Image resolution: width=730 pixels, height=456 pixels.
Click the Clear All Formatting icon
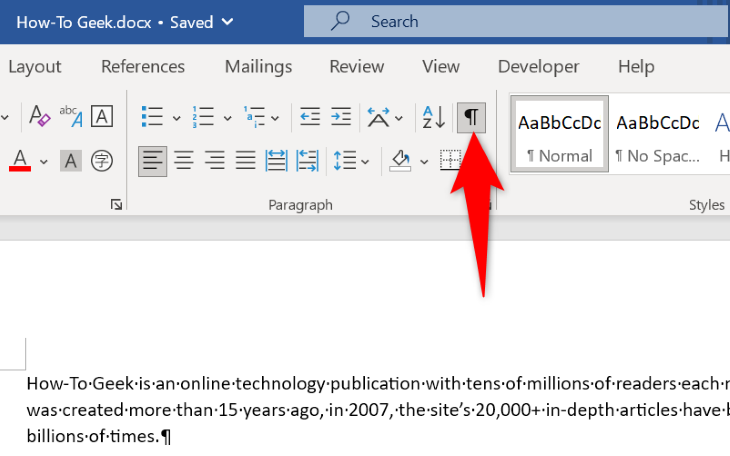39,117
